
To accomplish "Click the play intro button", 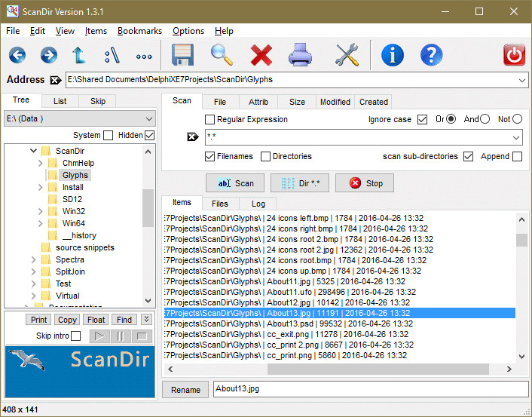I will pyautogui.click(x=99, y=336).
